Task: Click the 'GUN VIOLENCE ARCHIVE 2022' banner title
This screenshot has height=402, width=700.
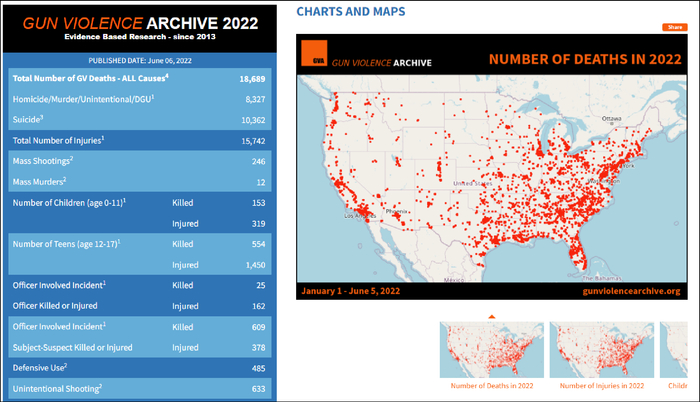Action: pyautogui.click(x=140, y=23)
